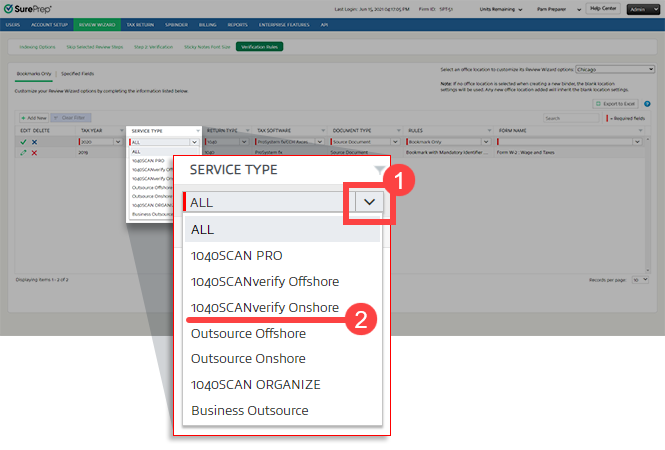
Task: Click the 'Displaying items 1 - 2 of 2' text
Action: tap(42, 280)
